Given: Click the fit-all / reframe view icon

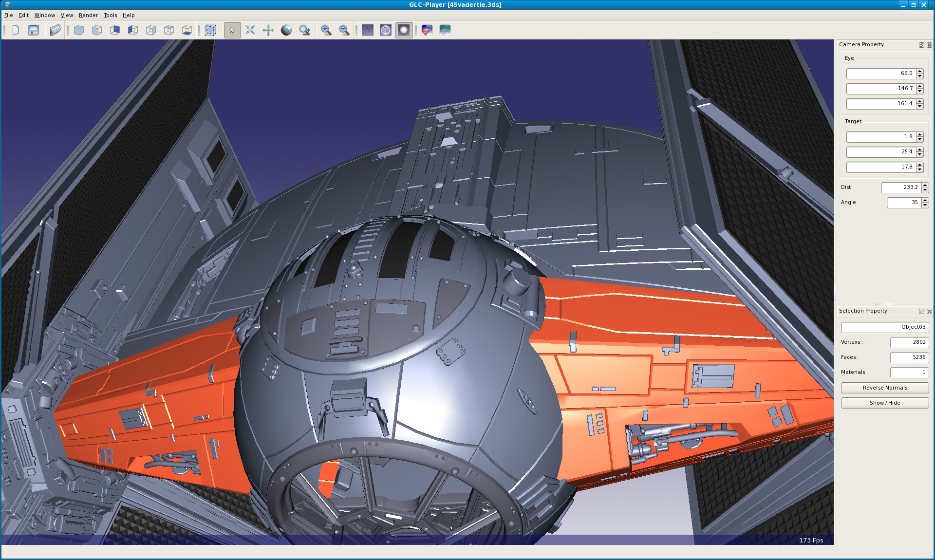Looking at the screenshot, I should 210,30.
